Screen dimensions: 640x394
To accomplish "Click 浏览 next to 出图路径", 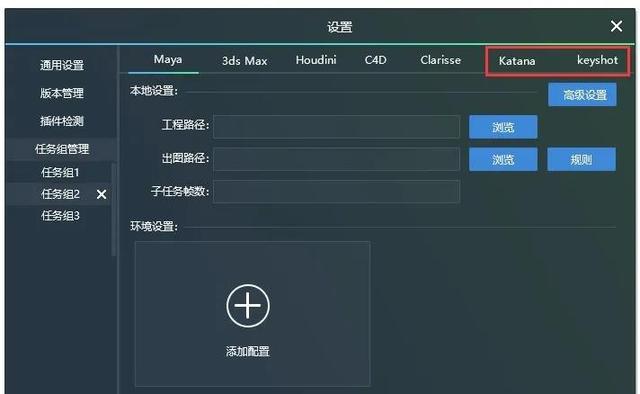I will click(x=503, y=159).
